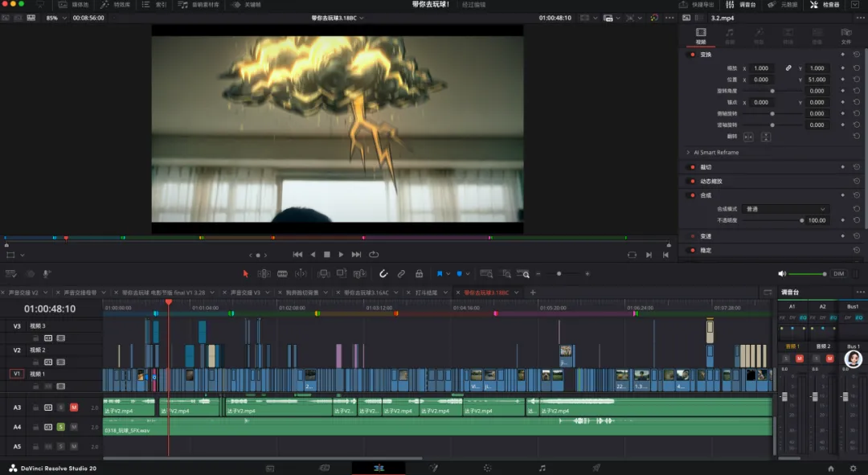Image resolution: width=868 pixels, height=475 pixels.
Task: Open the Effects Library panel button
Action: [x=115, y=5]
